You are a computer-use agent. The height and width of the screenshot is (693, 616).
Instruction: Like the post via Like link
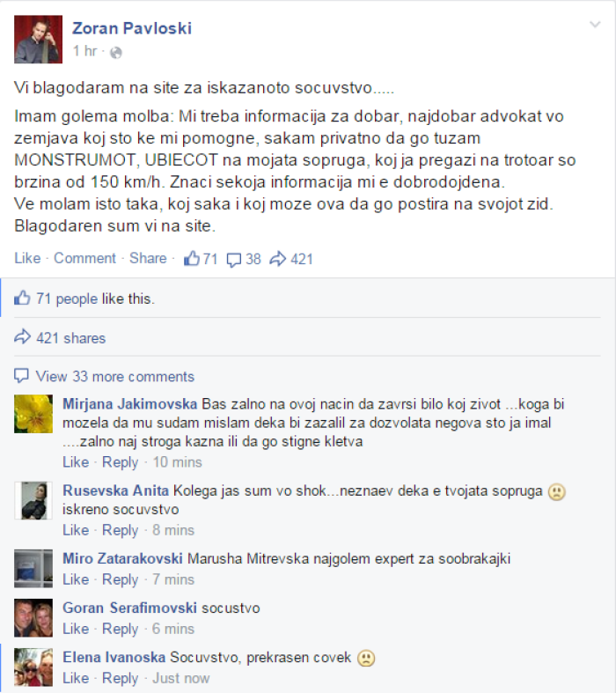pos(27,258)
